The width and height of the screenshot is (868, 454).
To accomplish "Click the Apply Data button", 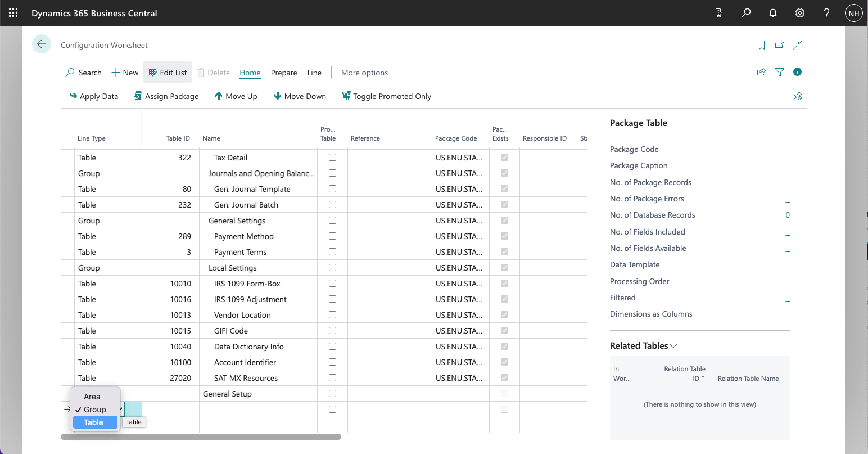I will [93, 96].
